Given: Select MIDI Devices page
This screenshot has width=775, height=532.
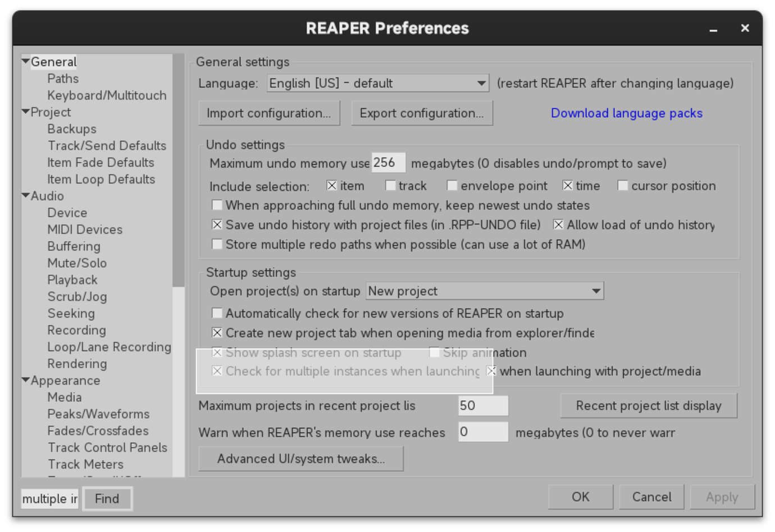Looking at the screenshot, I should pos(85,230).
